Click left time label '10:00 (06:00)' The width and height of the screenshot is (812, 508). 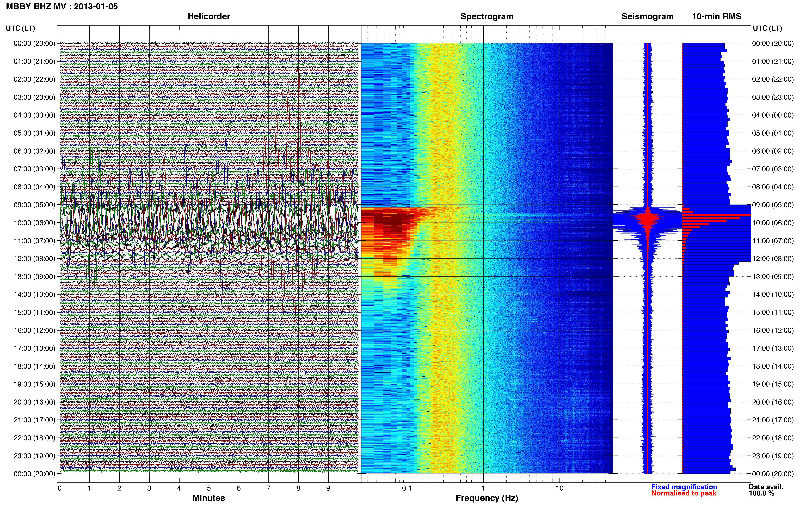click(34, 223)
